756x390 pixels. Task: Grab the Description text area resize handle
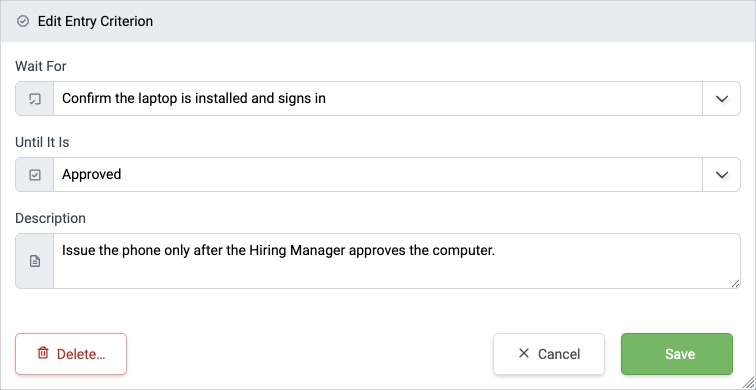tap(735, 283)
